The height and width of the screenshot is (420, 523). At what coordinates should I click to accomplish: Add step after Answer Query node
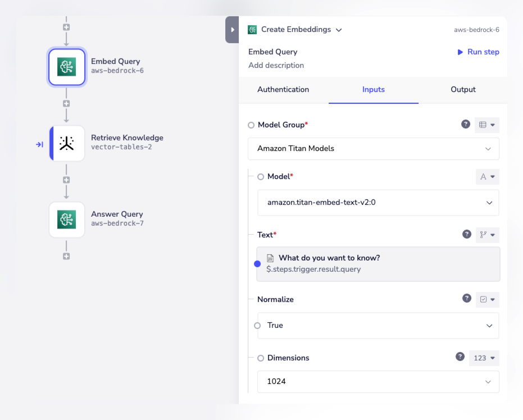click(66, 257)
